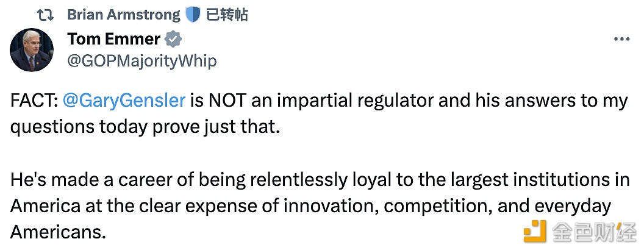Click the word FACT: starting the tweet
The height and width of the screenshot is (250, 644).
tap(34, 101)
